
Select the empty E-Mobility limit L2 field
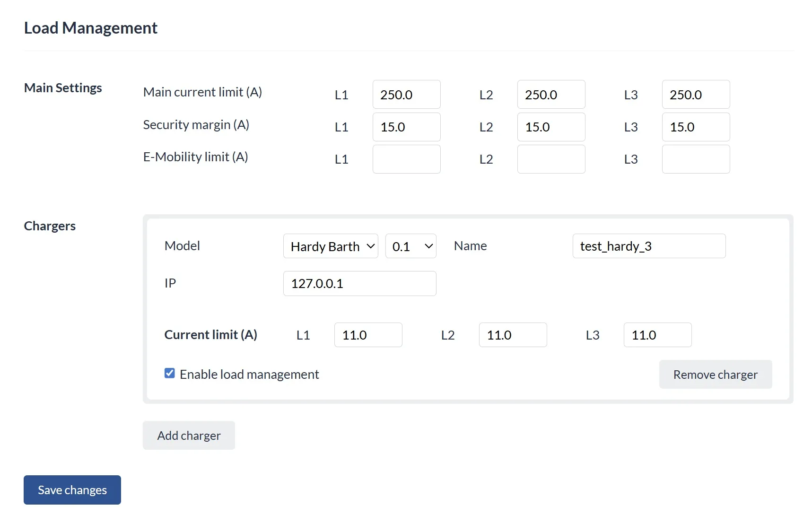click(551, 159)
